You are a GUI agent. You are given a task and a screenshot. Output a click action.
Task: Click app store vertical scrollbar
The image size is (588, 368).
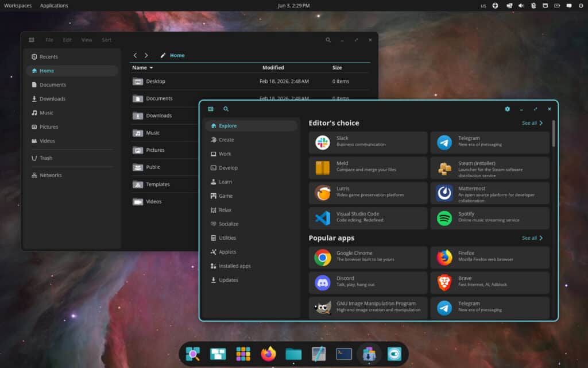click(x=554, y=134)
